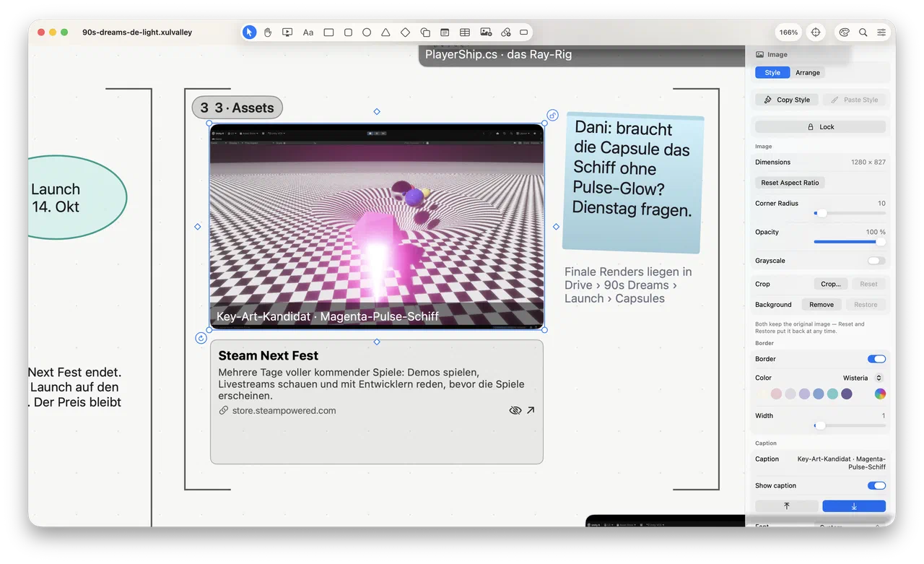The height and width of the screenshot is (564, 924).
Task: Add an image from the toolbar
Action: pyautogui.click(x=486, y=32)
